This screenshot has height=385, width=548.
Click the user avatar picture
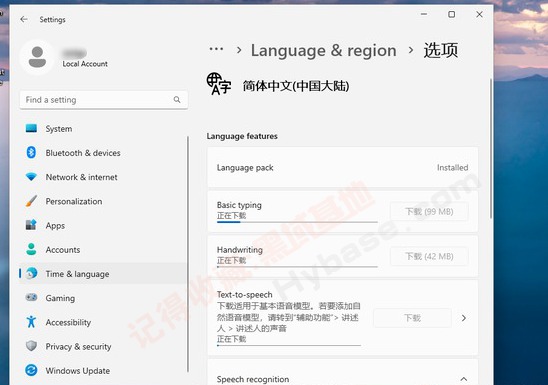point(37,57)
